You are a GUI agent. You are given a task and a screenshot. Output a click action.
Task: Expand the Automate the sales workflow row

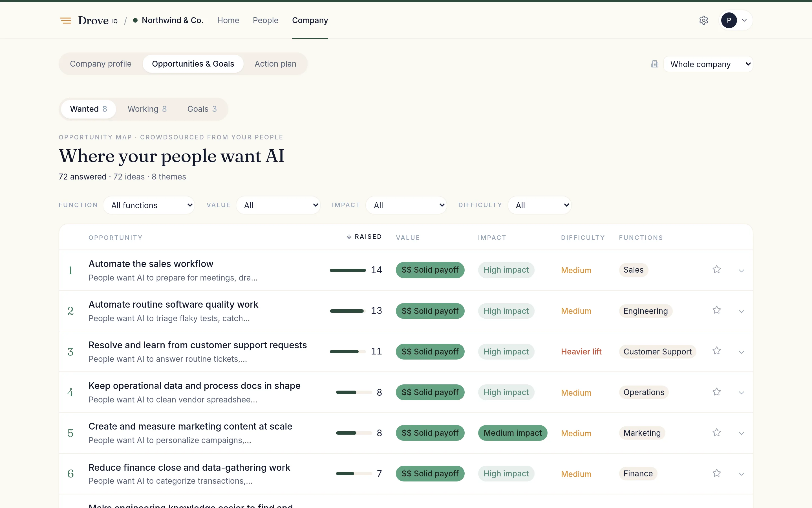pos(741,271)
